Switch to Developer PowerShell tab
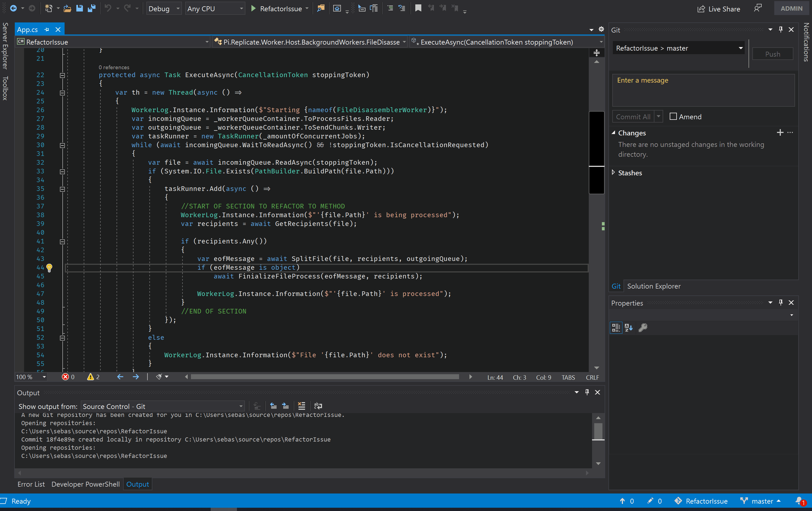The height and width of the screenshot is (511, 812). (x=85, y=484)
